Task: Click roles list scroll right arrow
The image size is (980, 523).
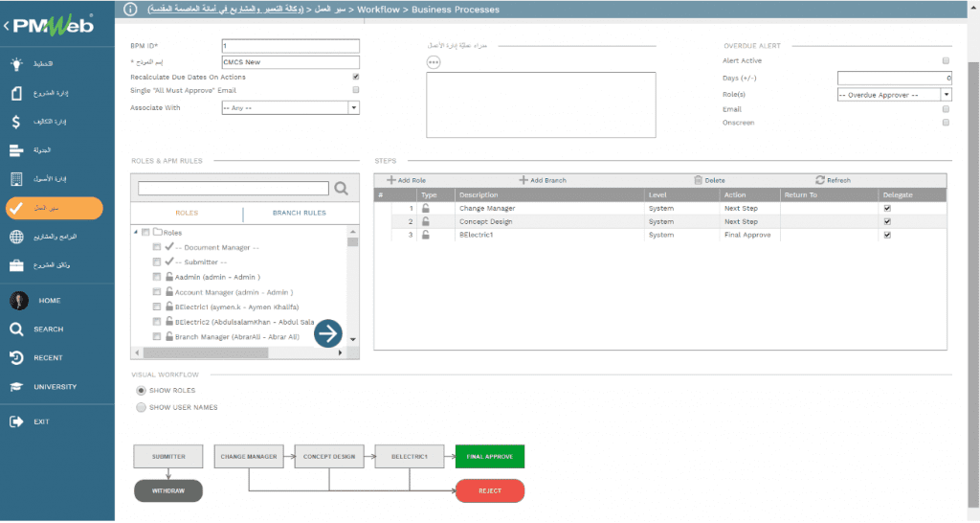Action: tap(340, 352)
